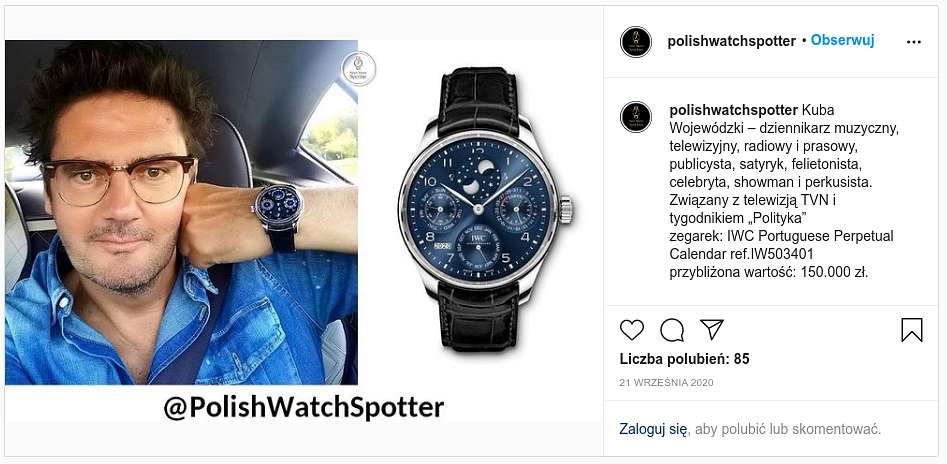Like the post with the heart icon
Image resolution: width=947 pixels, height=464 pixels.
[x=632, y=330]
